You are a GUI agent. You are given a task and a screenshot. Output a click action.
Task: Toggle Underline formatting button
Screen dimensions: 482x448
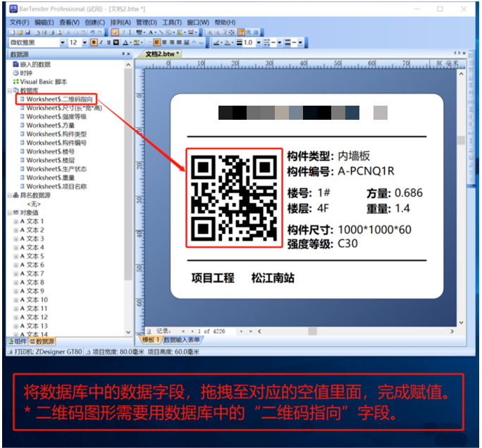click(x=109, y=42)
